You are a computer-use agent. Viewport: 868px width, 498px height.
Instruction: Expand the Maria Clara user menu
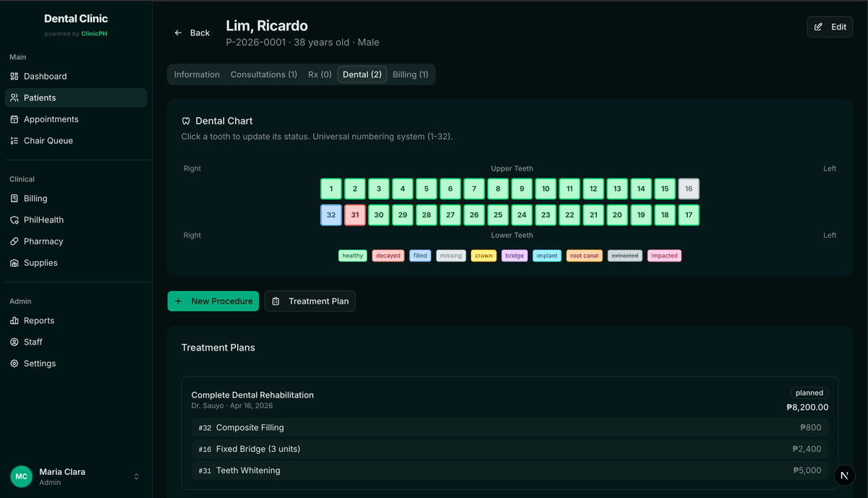(x=136, y=477)
